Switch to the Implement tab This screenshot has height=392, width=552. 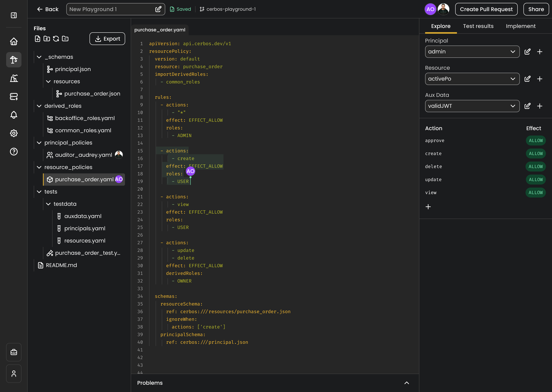[x=521, y=26]
